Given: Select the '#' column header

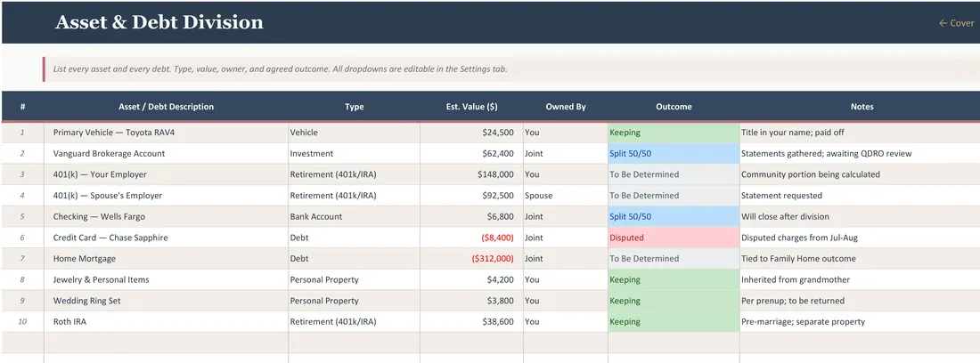Looking at the screenshot, I should click(x=22, y=107).
